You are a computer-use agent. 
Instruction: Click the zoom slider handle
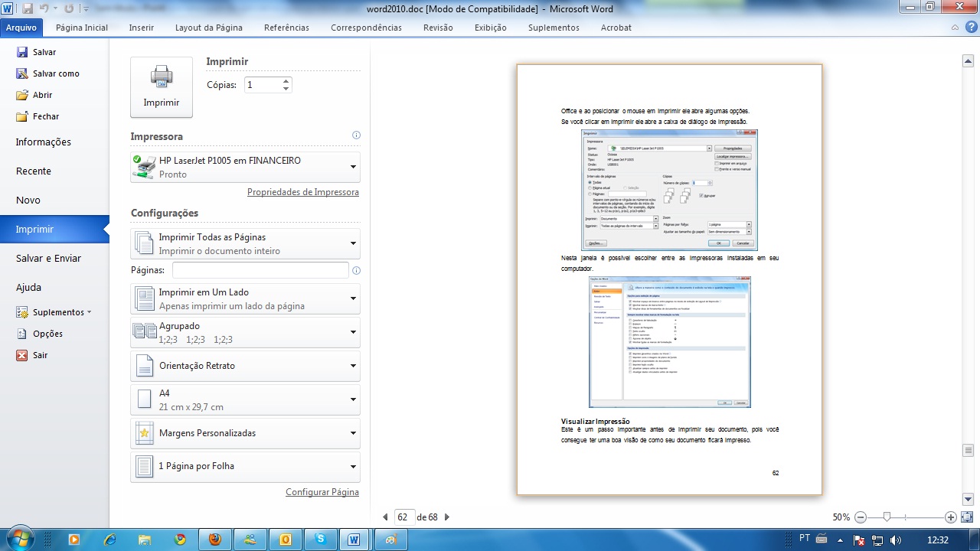(887, 517)
